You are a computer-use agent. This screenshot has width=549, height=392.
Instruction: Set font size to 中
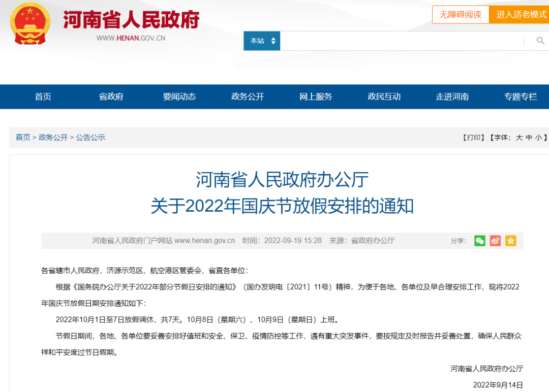[x=529, y=138]
